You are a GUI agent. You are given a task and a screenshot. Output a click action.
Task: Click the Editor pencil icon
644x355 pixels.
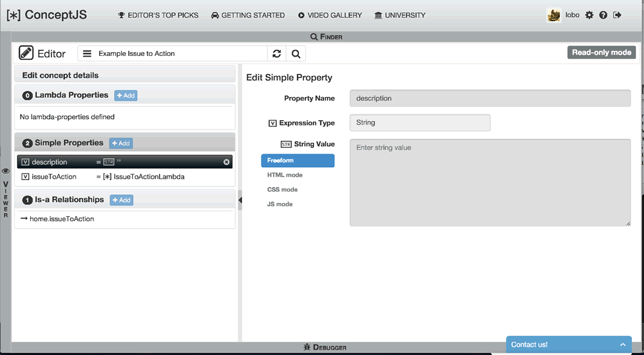(x=26, y=53)
